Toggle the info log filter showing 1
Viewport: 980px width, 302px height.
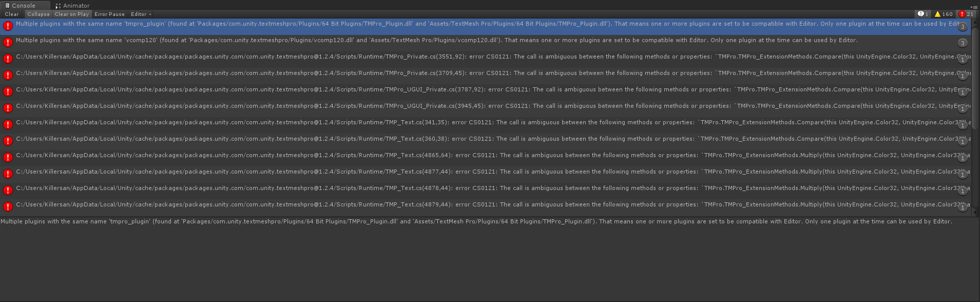pyautogui.click(x=923, y=14)
